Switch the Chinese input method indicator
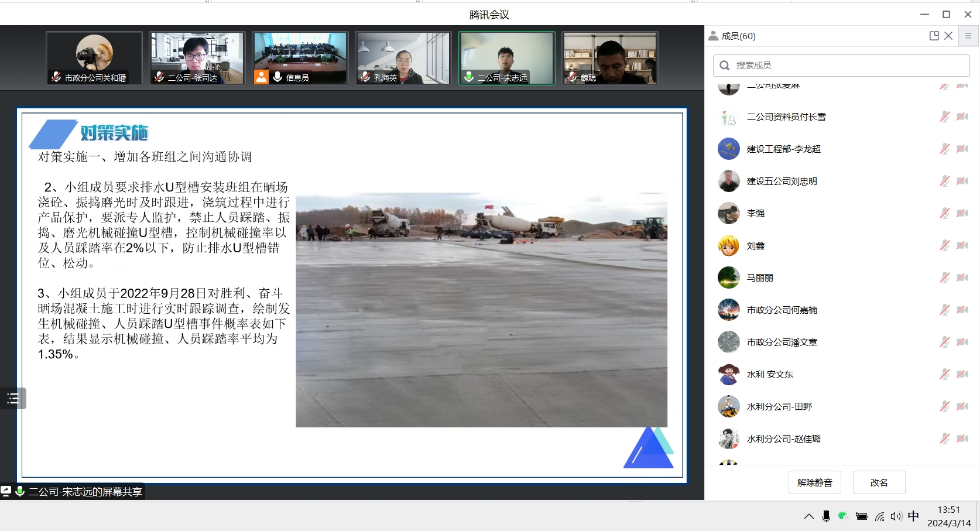 913,516
